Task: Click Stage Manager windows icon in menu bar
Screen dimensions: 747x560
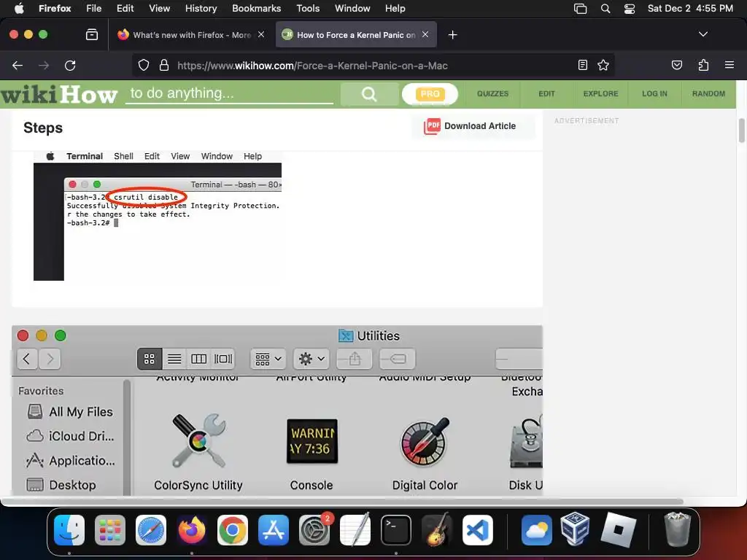Action: coord(580,9)
